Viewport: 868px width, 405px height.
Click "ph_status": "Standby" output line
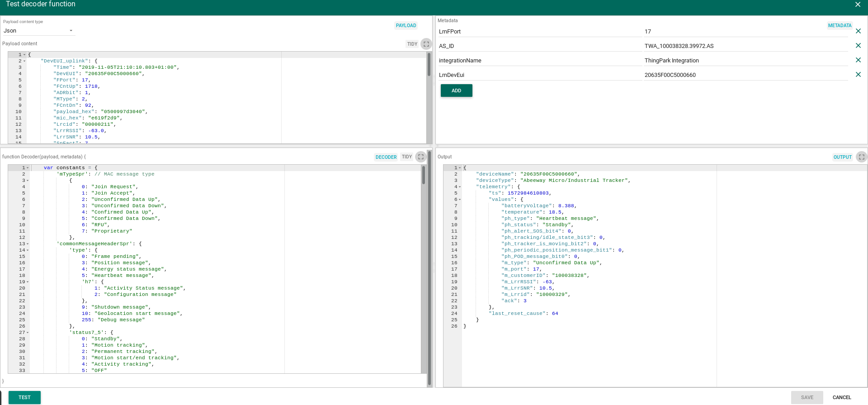[537, 225]
